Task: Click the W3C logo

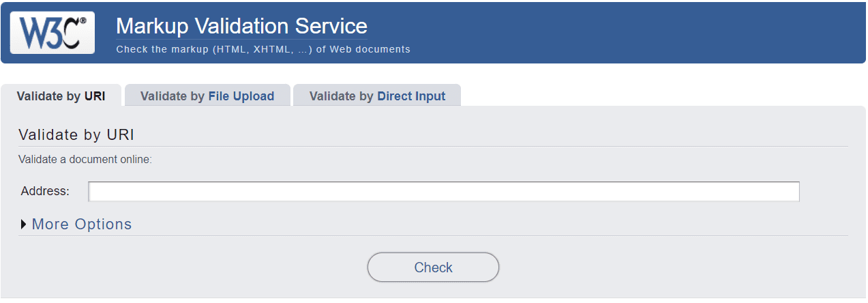Action: point(52,32)
